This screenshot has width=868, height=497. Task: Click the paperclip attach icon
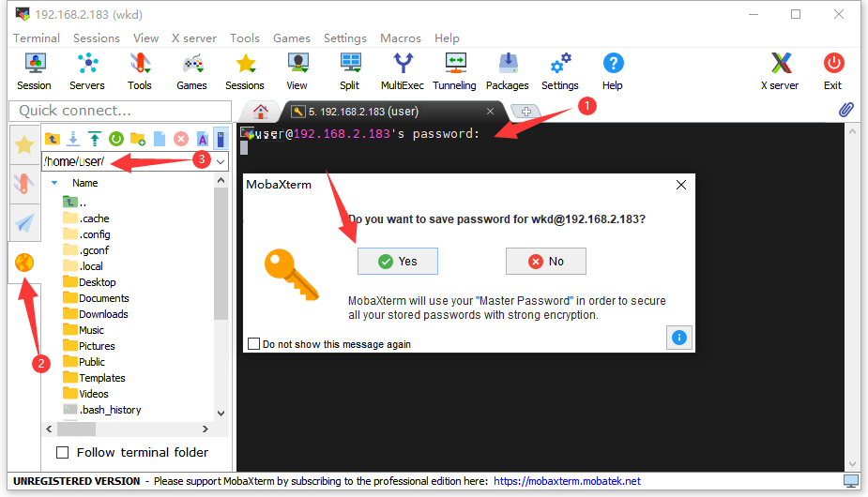(x=845, y=110)
